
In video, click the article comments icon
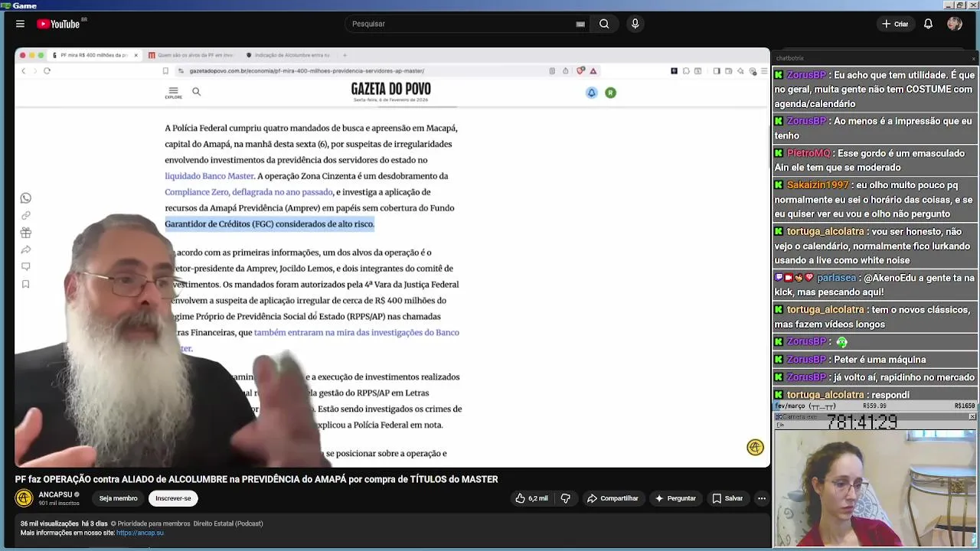pyautogui.click(x=25, y=266)
